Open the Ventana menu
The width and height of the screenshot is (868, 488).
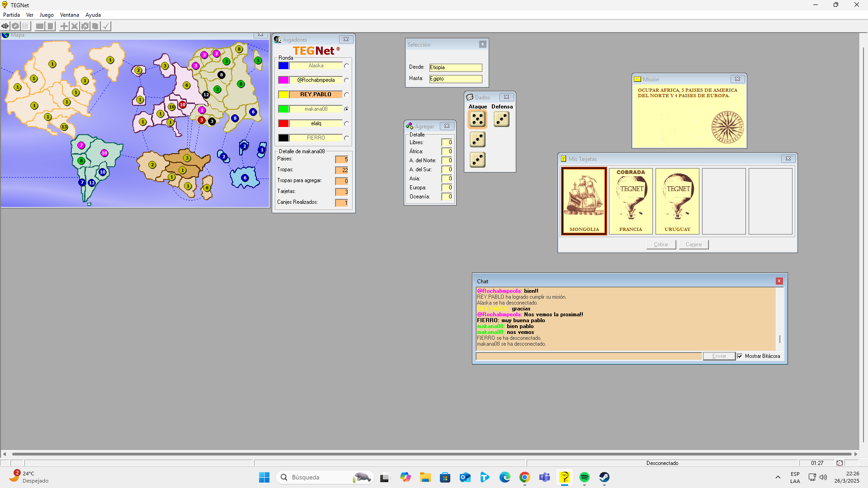70,15
